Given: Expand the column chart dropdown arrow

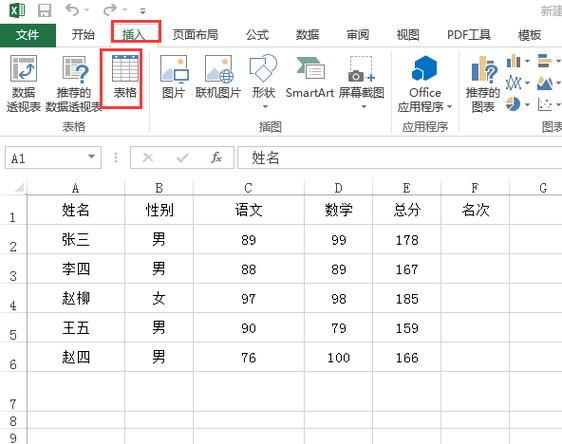Looking at the screenshot, I should pos(527,61).
